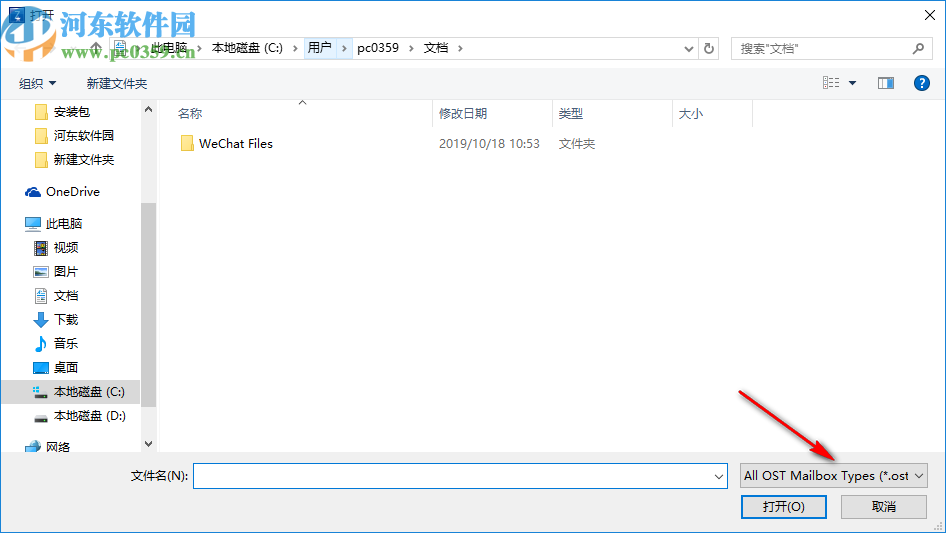Click the 本地磁盘 (C:) drive icon

tap(40, 392)
